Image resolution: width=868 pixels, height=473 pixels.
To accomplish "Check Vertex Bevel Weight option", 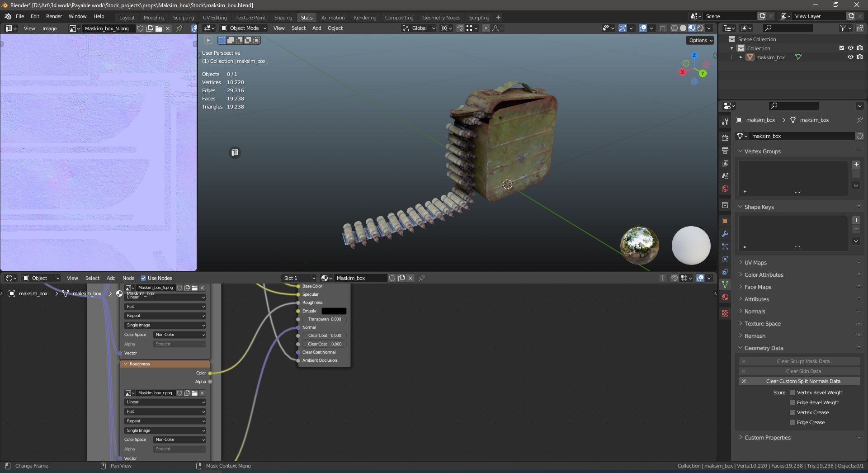I will tap(793, 393).
